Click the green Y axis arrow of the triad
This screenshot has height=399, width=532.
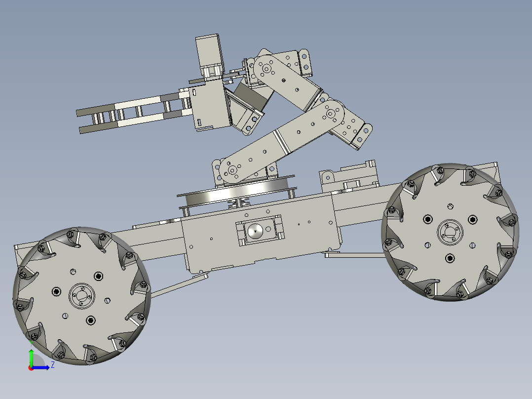click(x=31, y=358)
